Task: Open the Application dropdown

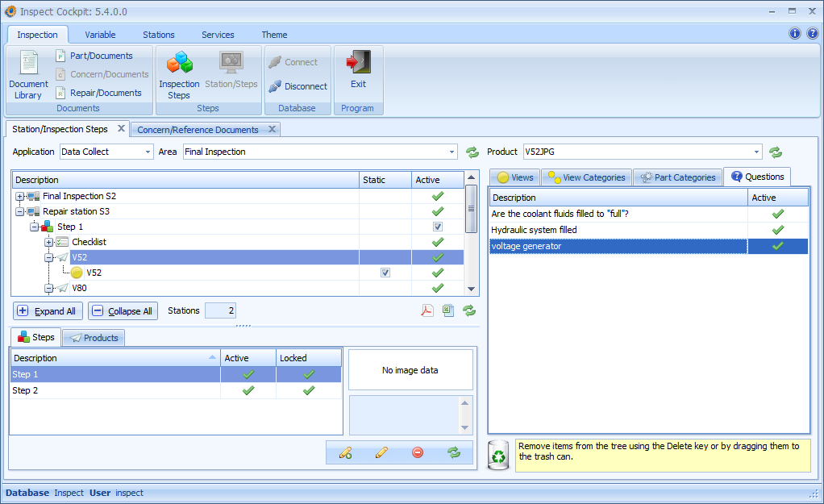Action: coord(148,152)
